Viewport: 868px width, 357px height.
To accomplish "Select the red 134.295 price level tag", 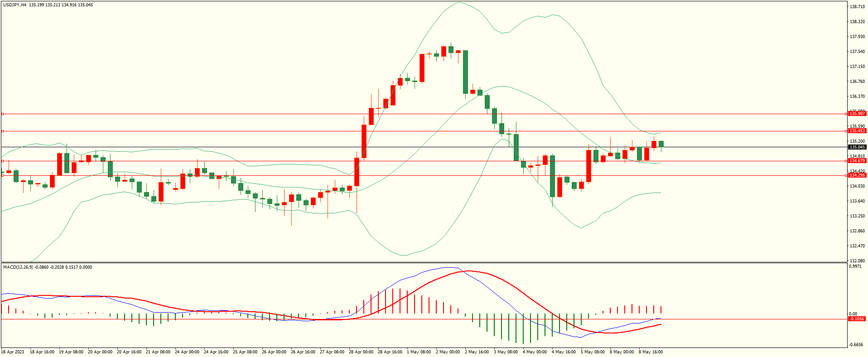I will pyautogui.click(x=857, y=175).
